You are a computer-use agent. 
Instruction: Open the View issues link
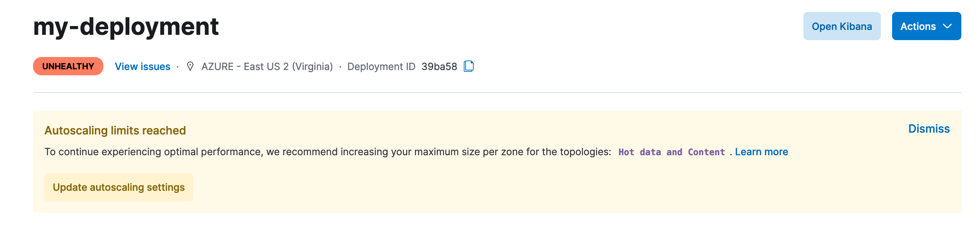tap(143, 66)
